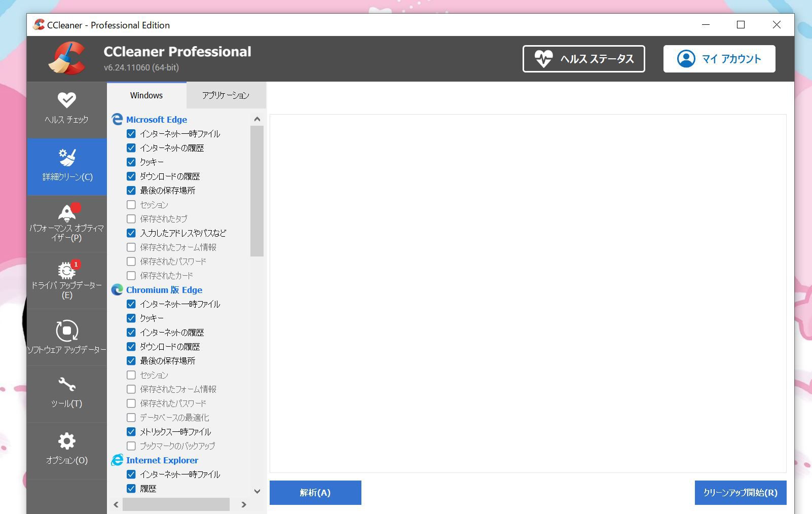Enable データベースの最適化 checkbox
The height and width of the screenshot is (514, 812).
(131, 418)
